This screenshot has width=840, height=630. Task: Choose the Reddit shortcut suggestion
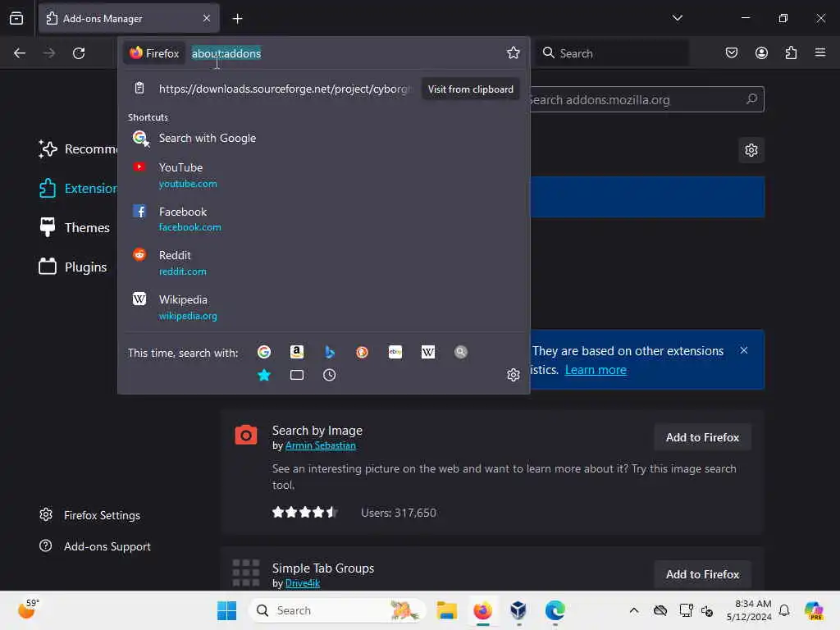323,263
